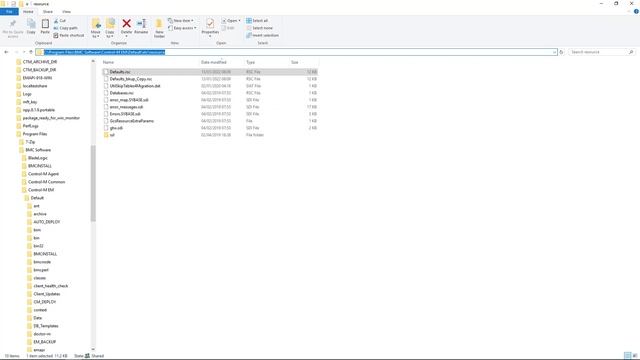Select CTM_ARCHIVE_DIR in the navigation tree
The width and height of the screenshot is (640, 360).
(x=40, y=62)
